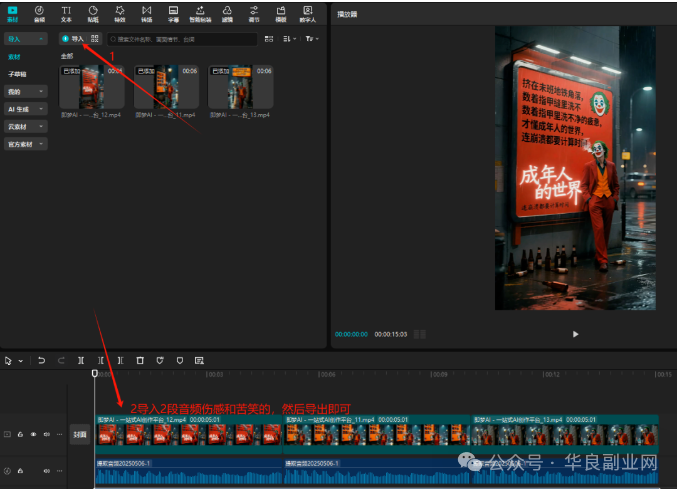Open the 贴纸 (Stickers) panel icon
Screen dimensions: 679x489
point(93,13)
